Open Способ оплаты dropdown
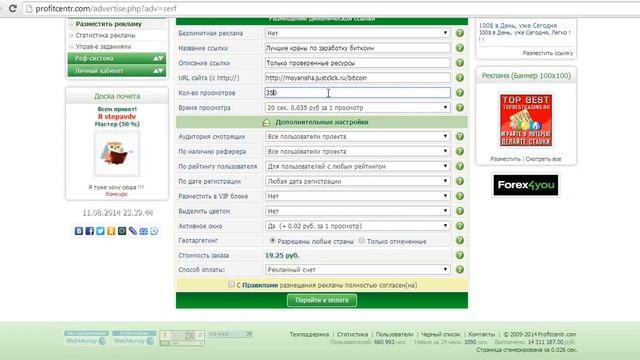The height and width of the screenshot is (360, 640). (x=357, y=269)
